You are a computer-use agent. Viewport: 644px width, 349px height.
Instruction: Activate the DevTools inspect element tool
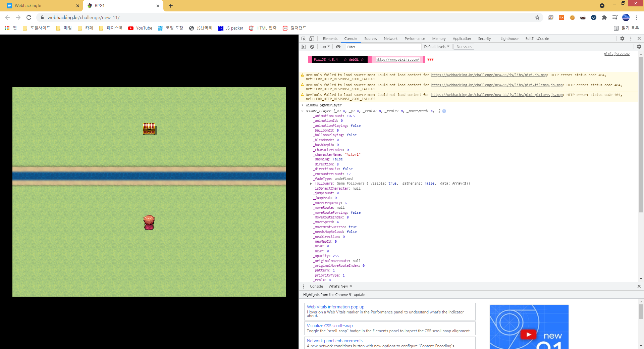(304, 39)
